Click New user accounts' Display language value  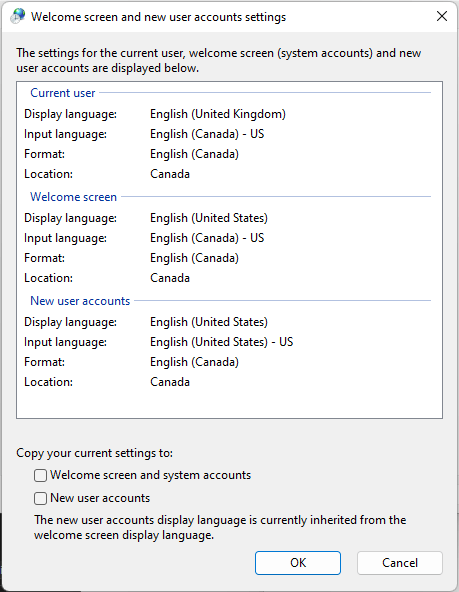tap(209, 322)
